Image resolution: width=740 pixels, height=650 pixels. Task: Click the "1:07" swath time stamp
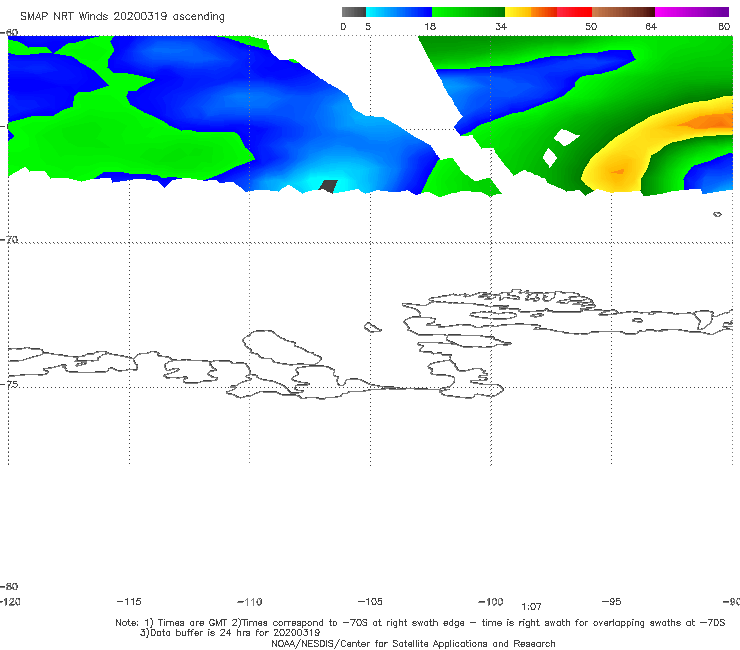(531, 606)
